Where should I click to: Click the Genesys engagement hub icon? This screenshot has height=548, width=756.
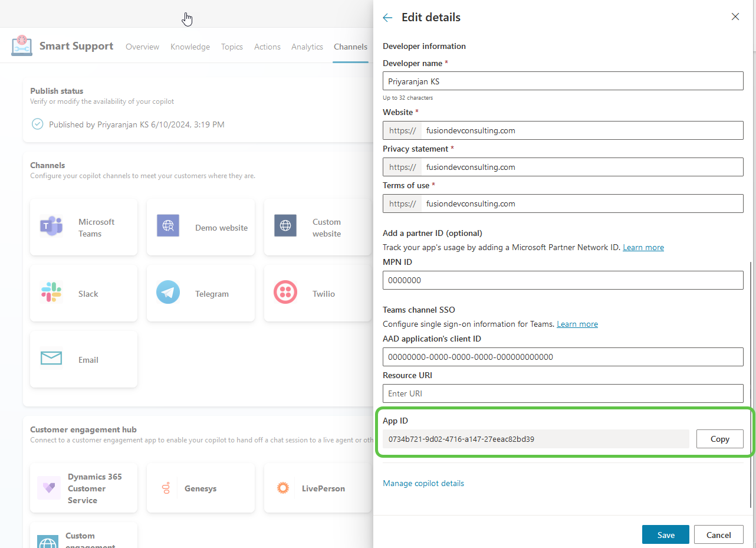[166, 488]
